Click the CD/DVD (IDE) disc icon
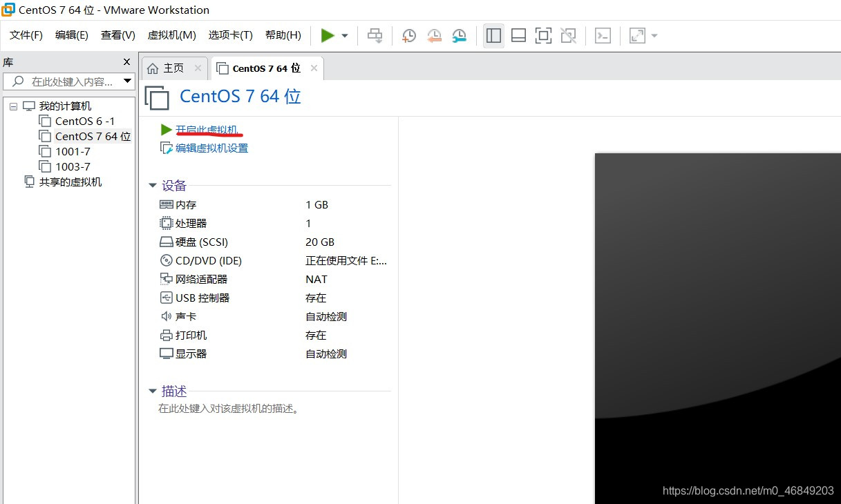 (166, 260)
